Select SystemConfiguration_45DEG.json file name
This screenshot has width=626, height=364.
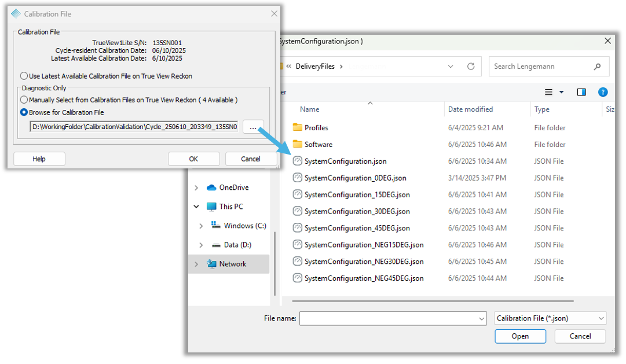coord(357,229)
